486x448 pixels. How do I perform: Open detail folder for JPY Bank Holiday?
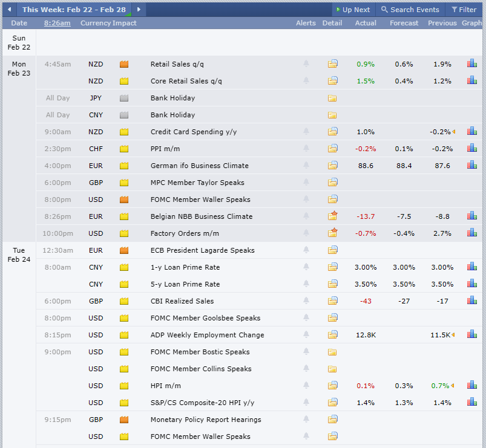pos(332,98)
